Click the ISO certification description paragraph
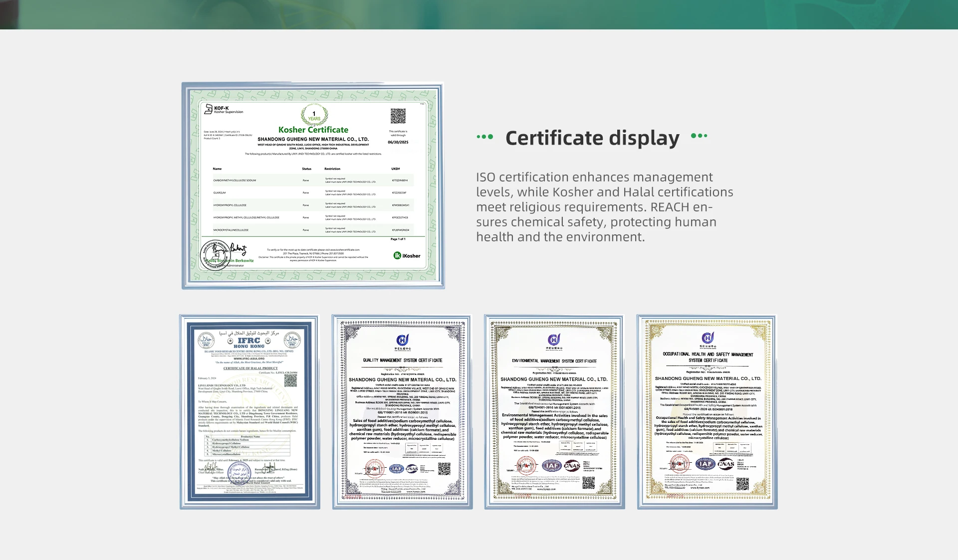This screenshot has height=560, width=958. pos(604,207)
